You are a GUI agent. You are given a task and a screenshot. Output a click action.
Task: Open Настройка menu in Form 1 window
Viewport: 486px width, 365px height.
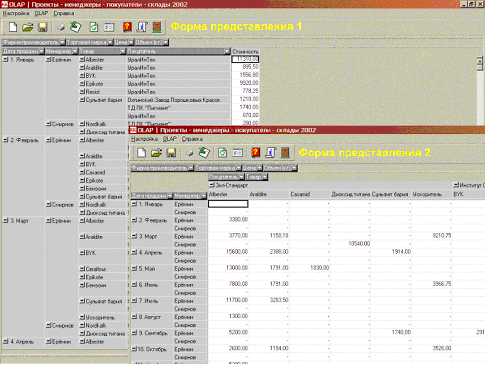pyautogui.click(x=16, y=13)
